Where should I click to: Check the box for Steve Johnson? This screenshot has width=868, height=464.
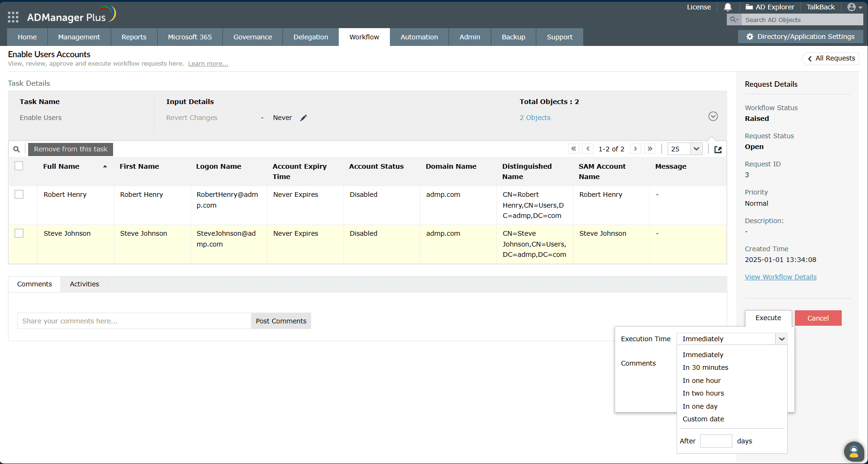pos(19,233)
